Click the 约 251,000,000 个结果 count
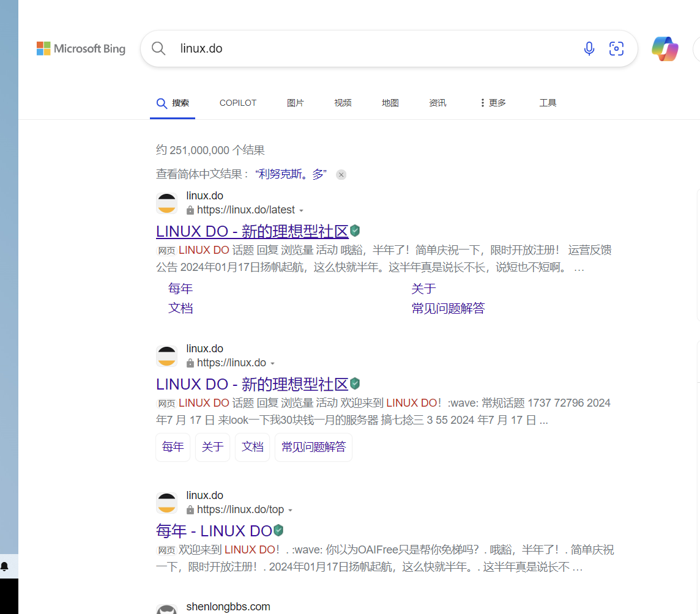Viewport: 700px width, 614px height. click(x=210, y=150)
